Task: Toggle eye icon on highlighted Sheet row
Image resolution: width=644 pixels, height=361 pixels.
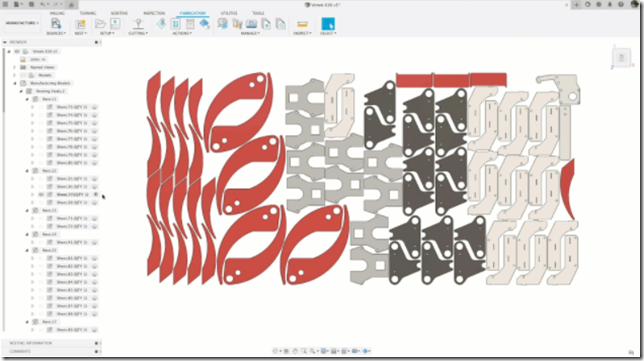Action: [41, 195]
